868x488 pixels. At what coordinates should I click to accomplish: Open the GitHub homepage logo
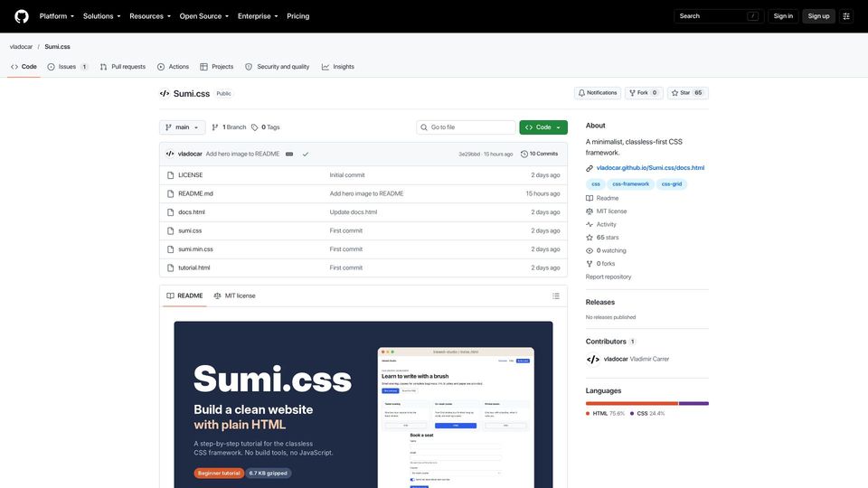coord(22,16)
